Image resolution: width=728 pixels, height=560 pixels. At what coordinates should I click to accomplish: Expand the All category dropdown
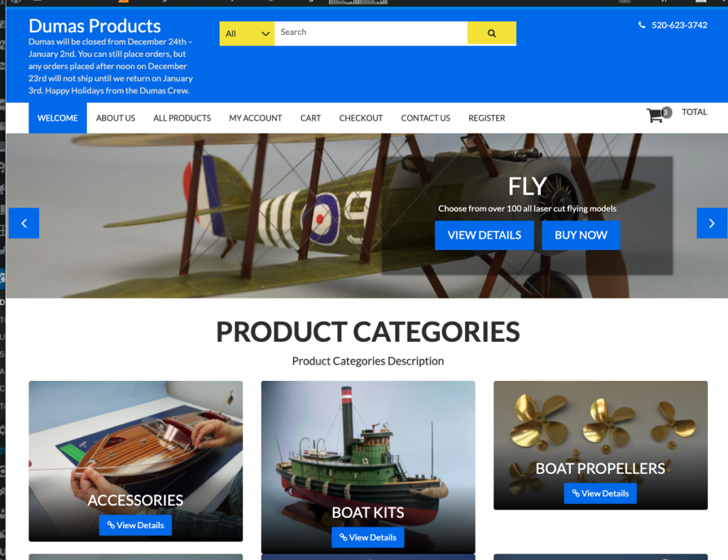247,33
